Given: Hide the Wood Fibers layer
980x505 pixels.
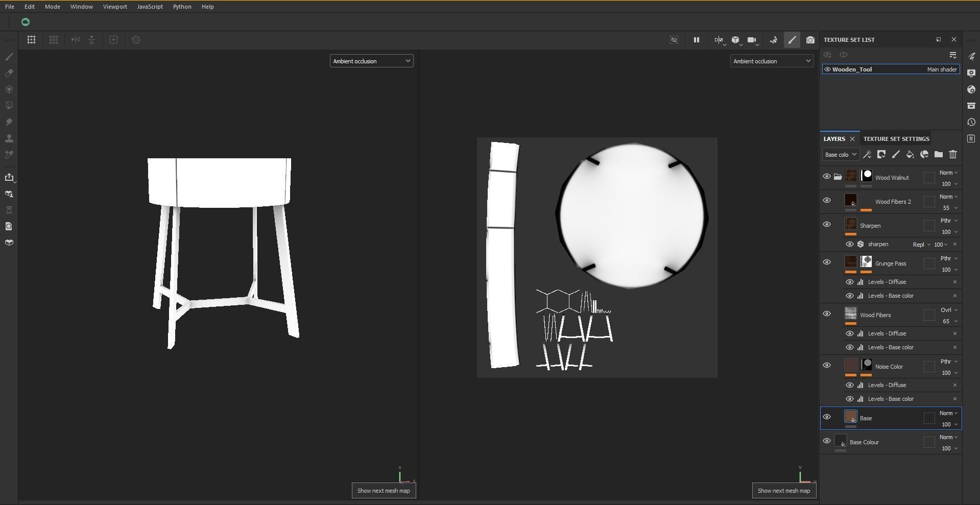Looking at the screenshot, I should click(x=827, y=314).
